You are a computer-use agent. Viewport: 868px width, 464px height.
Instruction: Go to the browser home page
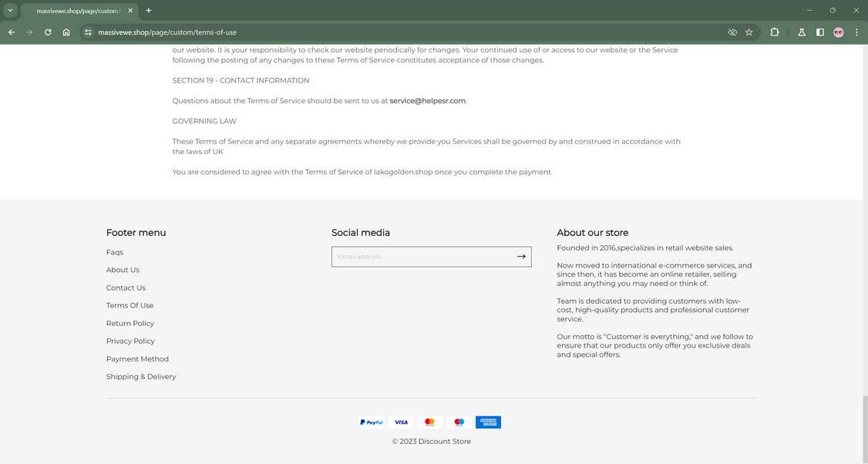click(x=66, y=32)
